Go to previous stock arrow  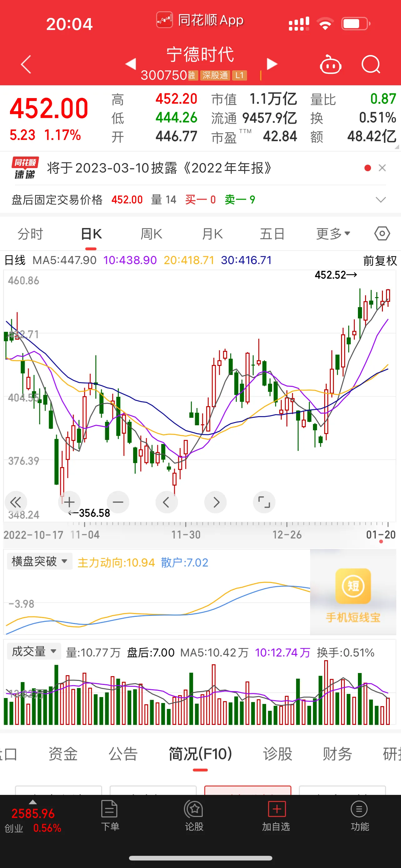click(131, 64)
